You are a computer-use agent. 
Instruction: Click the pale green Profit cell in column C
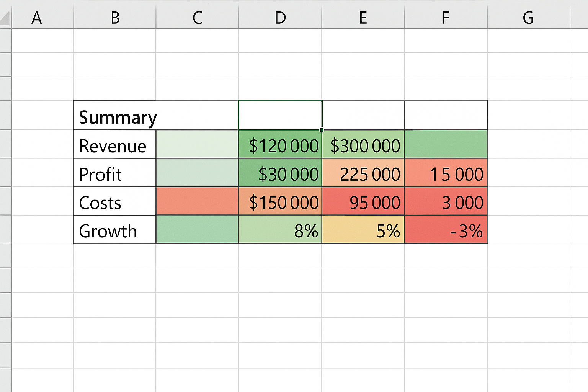[197, 173]
